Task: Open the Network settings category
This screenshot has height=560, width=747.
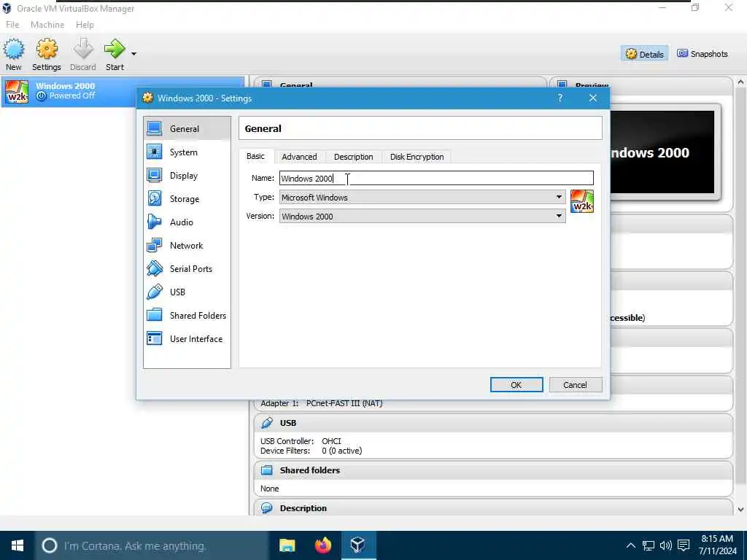Action: click(x=187, y=245)
